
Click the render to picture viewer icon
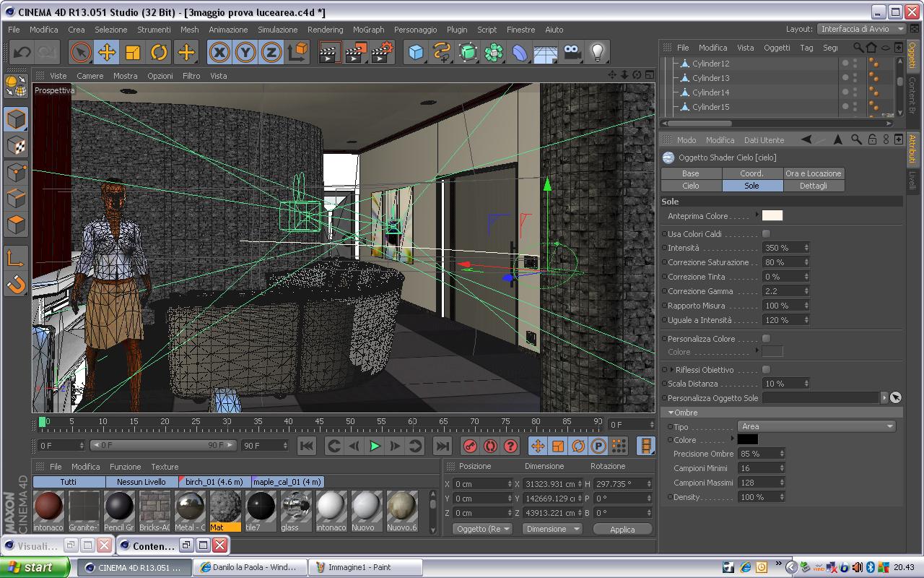355,52
